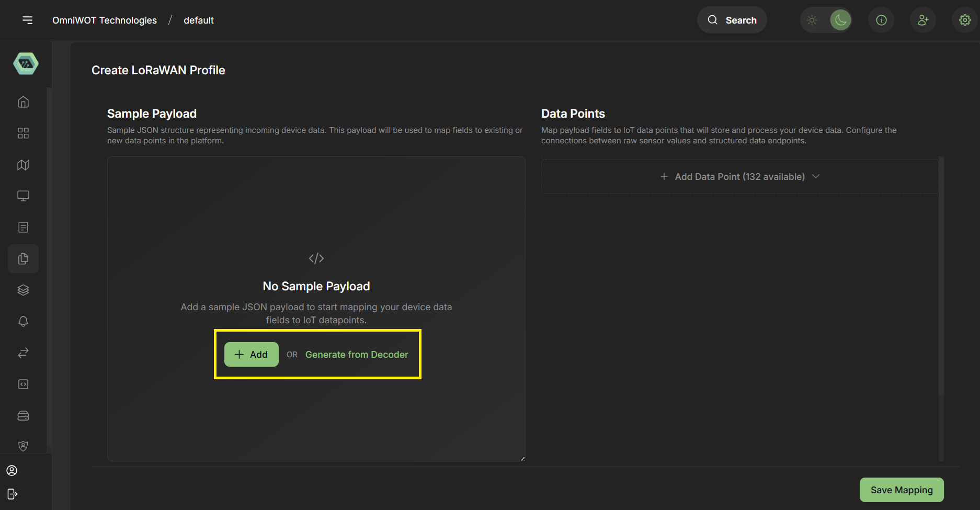Invite a user via the person-plus icon
This screenshot has height=510, width=980.
coord(923,20)
